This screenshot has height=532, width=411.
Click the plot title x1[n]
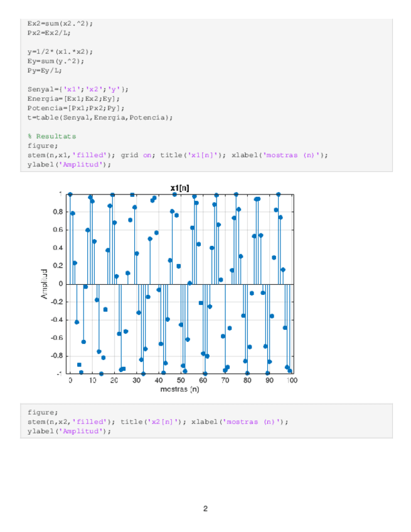pos(179,188)
